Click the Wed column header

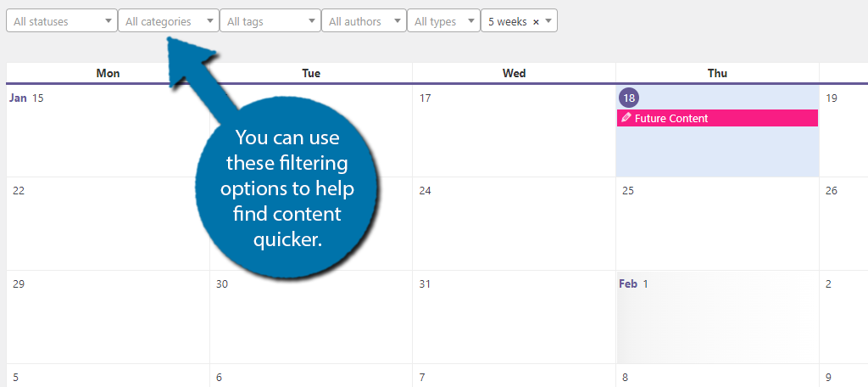[515, 73]
